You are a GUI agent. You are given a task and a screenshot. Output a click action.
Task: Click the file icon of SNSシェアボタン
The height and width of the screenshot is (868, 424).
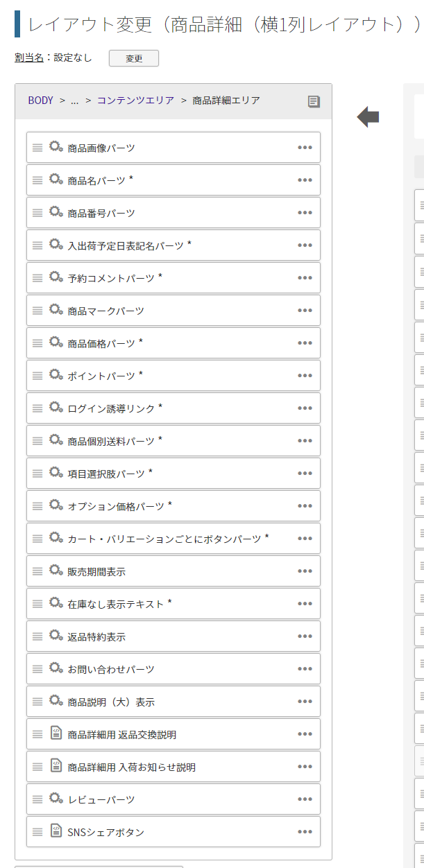pos(56,831)
